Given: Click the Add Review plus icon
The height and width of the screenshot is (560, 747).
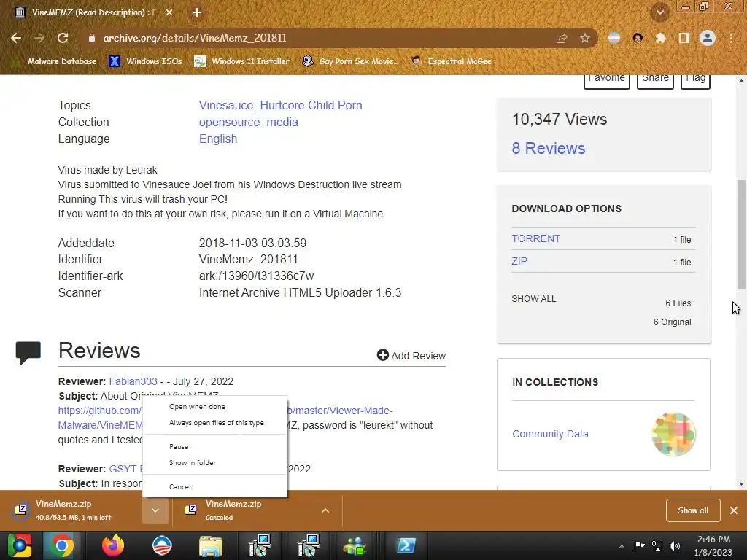Looking at the screenshot, I should [382, 355].
